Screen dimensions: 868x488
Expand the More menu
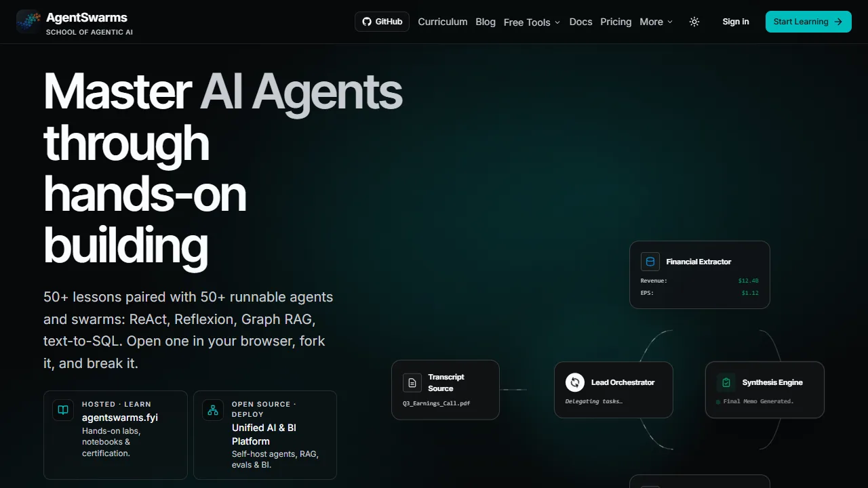[x=656, y=22]
